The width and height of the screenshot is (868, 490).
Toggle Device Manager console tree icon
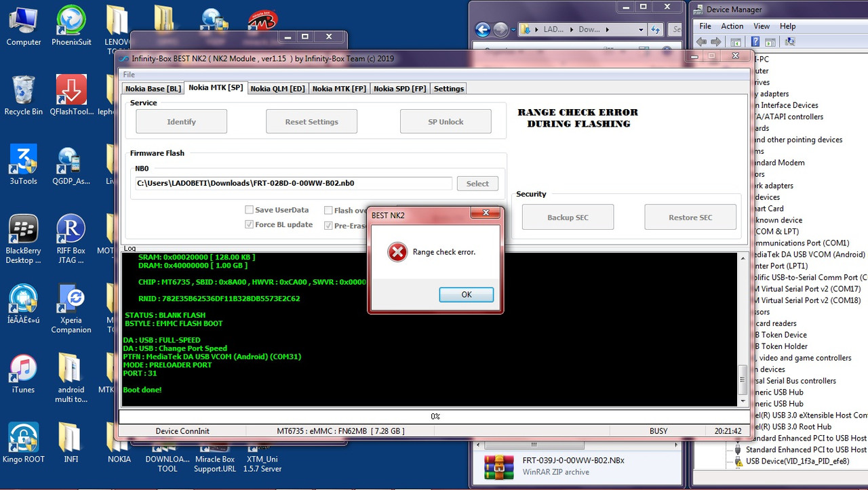pos(736,41)
